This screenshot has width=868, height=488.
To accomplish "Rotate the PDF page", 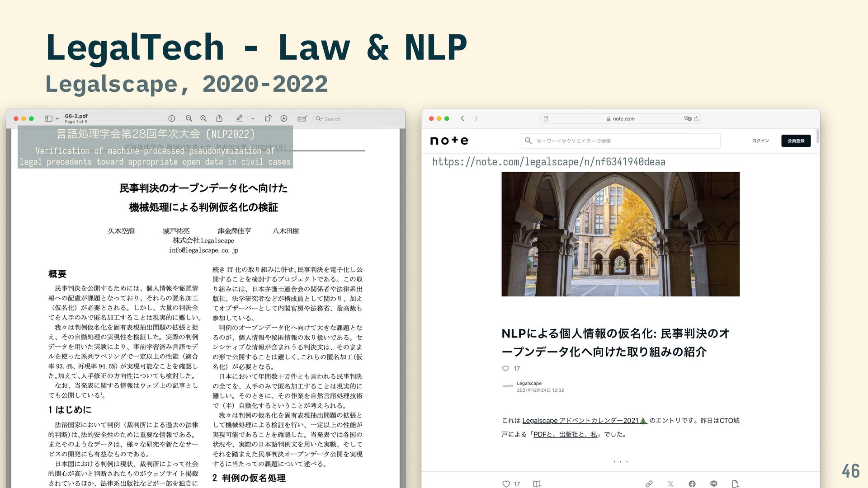I will (x=268, y=118).
